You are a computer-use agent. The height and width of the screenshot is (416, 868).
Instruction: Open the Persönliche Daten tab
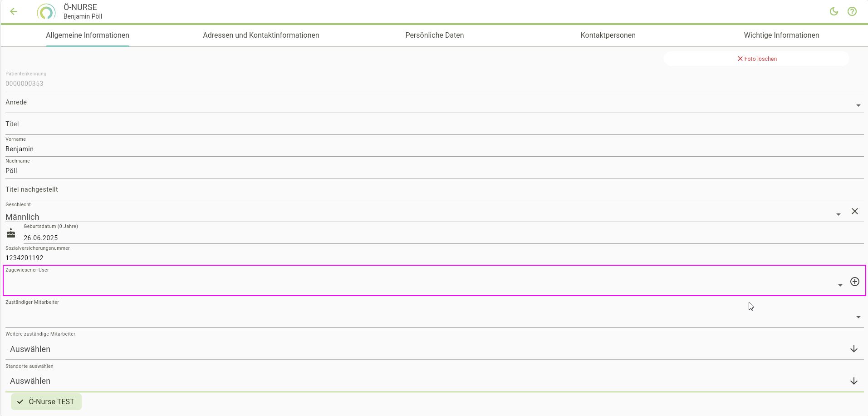pos(434,35)
